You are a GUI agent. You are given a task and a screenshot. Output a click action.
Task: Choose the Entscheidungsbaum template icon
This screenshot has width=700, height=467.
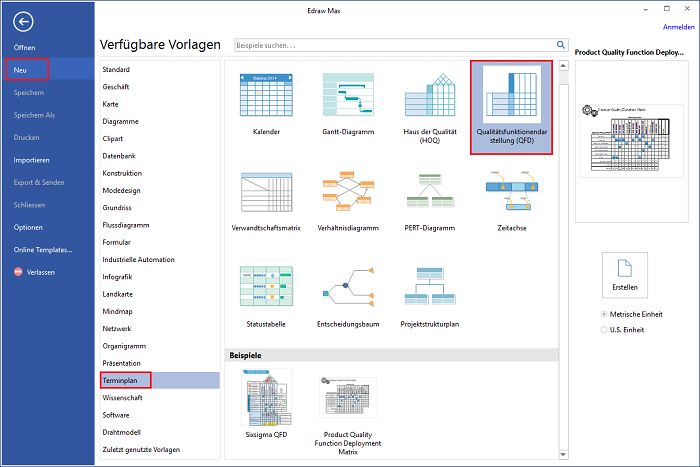pos(348,287)
